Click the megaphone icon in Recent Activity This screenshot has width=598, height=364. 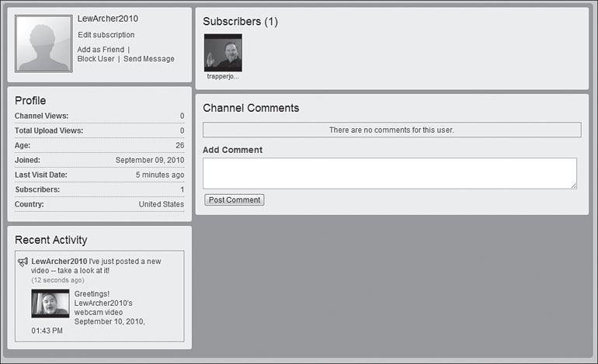click(23, 262)
